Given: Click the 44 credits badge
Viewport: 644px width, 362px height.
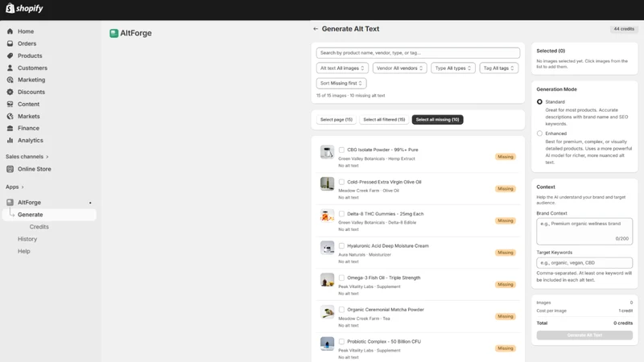Looking at the screenshot, I should [x=624, y=29].
